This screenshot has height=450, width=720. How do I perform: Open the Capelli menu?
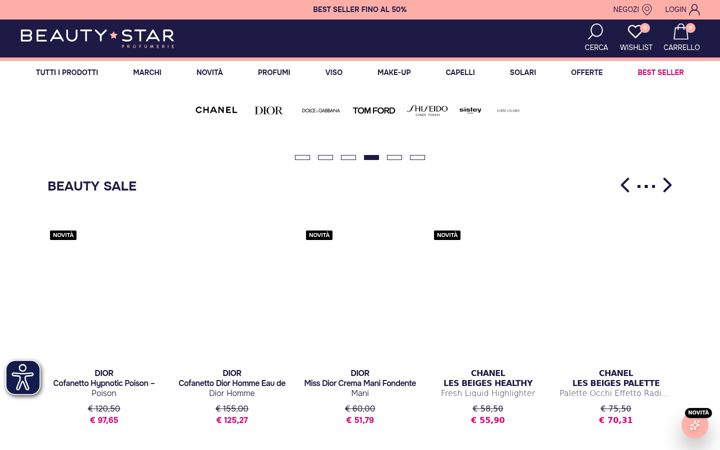point(460,72)
